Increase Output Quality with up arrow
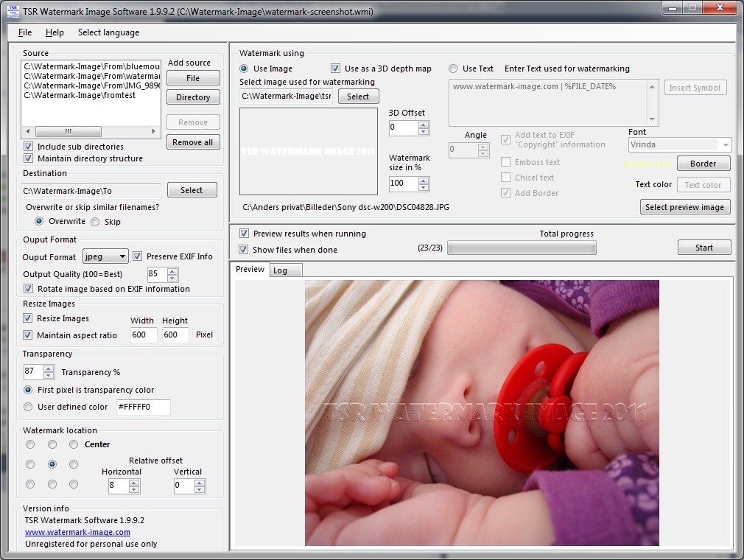Screen dimensions: 744x560 pyautogui.click(x=172, y=271)
